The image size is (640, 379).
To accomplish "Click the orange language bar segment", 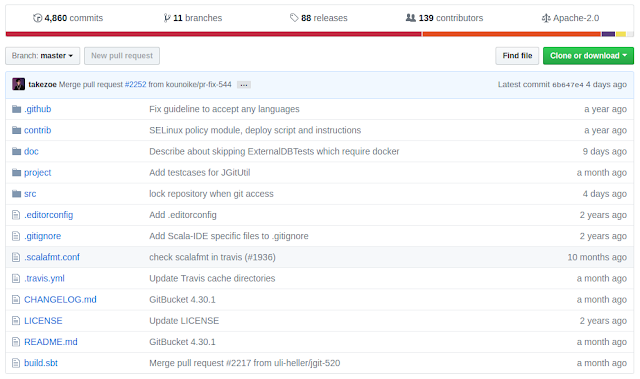I will (512, 34).
